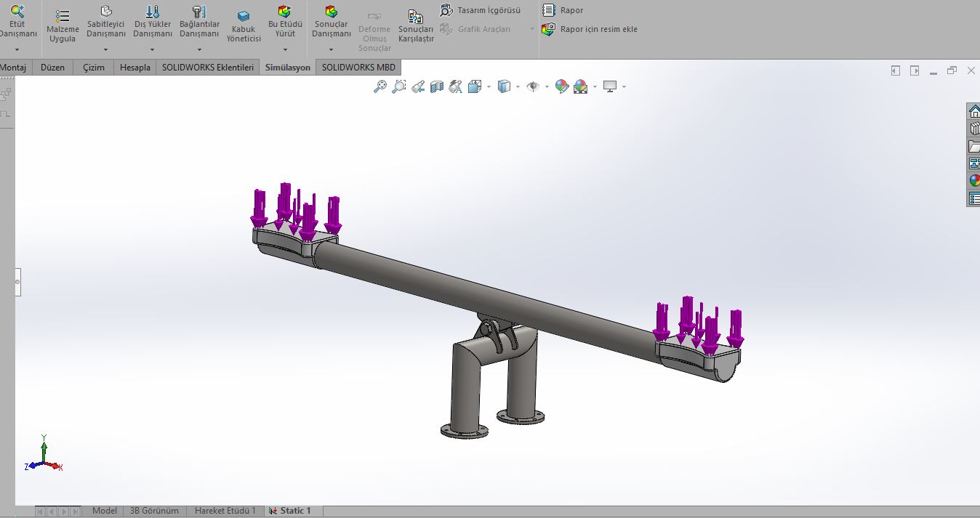Click Malzeme Uygula apply material tool
The width and height of the screenshot is (980, 518).
[63, 26]
